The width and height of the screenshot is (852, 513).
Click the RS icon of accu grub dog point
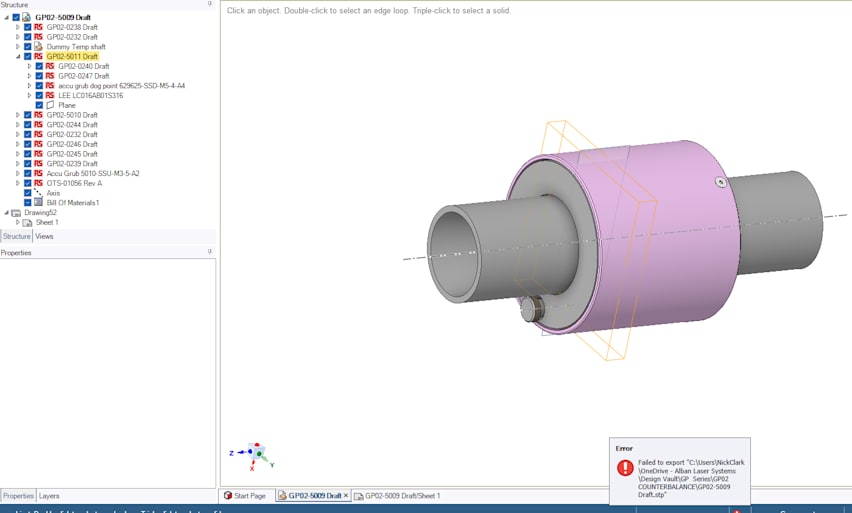tap(50, 86)
